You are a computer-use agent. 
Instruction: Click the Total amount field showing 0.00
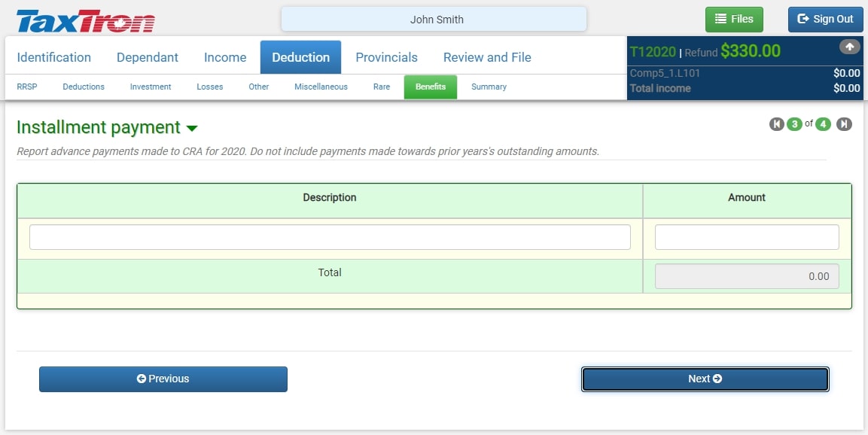click(747, 276)
